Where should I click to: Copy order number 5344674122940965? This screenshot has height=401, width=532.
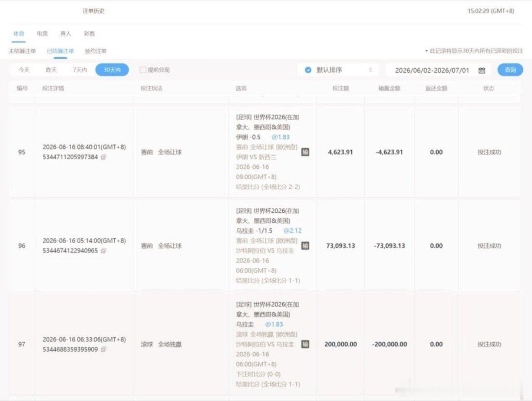point(104,251)
